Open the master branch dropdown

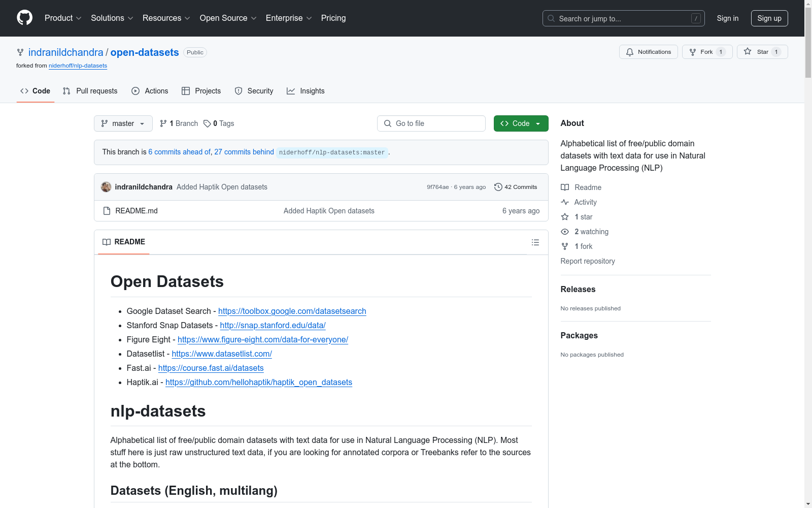point(123,123)
